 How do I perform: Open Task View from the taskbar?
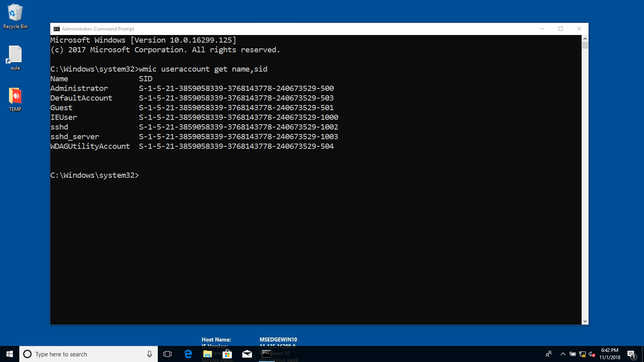click(167, 354)
